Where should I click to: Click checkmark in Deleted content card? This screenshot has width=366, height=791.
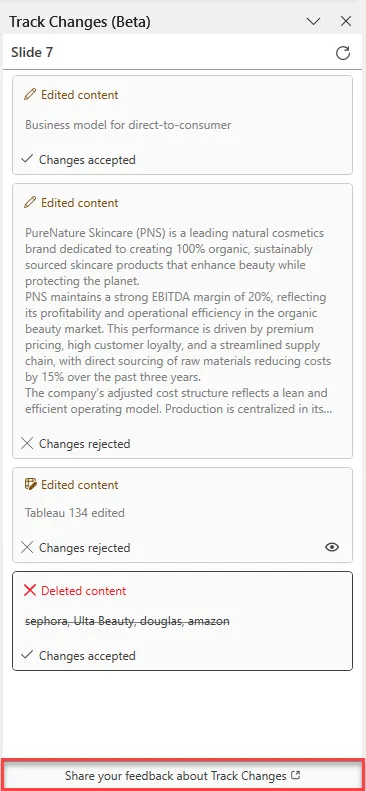tap(27, 655)
